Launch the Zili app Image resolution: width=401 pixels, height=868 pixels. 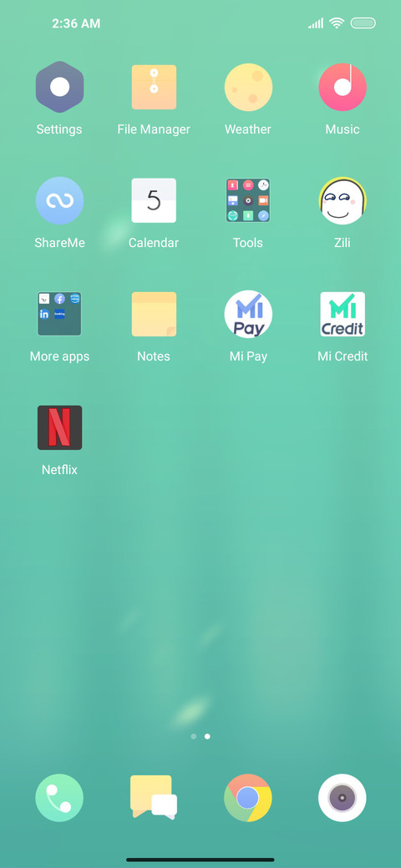pyautogui.click(x=343, y=200)
